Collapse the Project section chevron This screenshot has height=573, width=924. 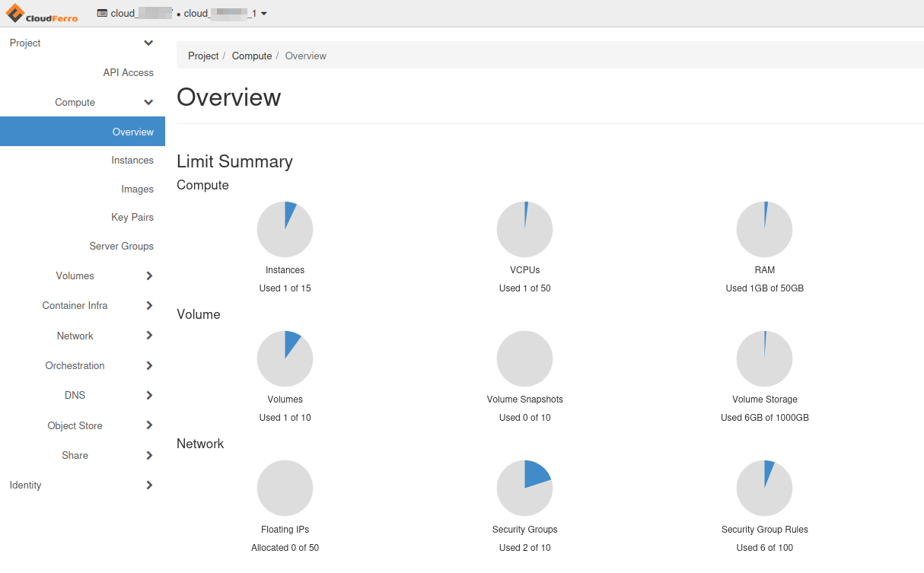point(148,43)
